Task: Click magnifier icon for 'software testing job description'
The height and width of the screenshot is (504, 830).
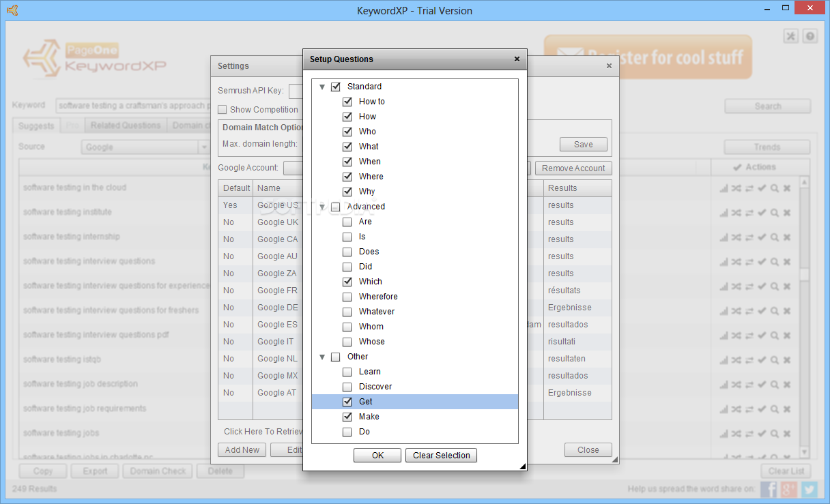Action: 775,385
